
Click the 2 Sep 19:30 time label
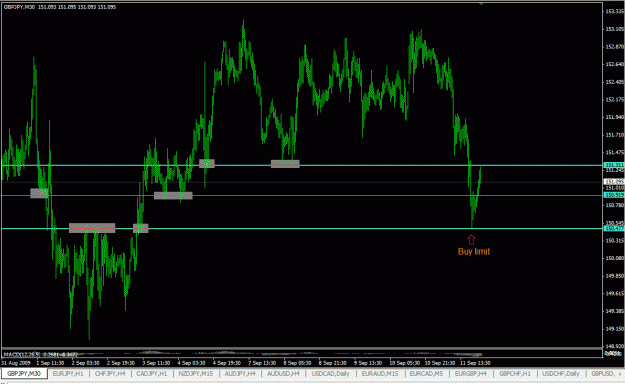[121, 363]
